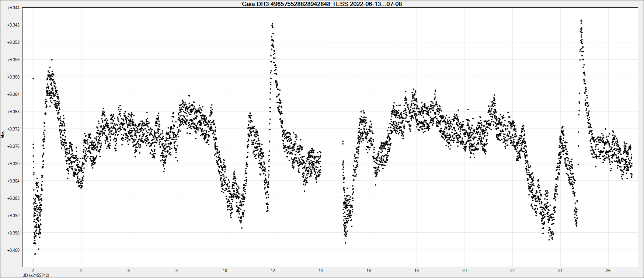
Task: Click the +9.388 y-axis tick label
Action: [14, 198]
